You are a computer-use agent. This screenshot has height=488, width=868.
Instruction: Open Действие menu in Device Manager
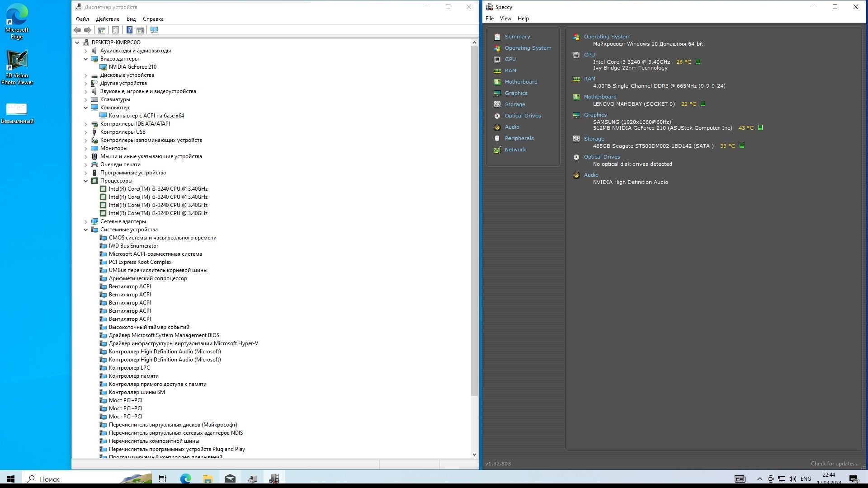coord(108,19)
